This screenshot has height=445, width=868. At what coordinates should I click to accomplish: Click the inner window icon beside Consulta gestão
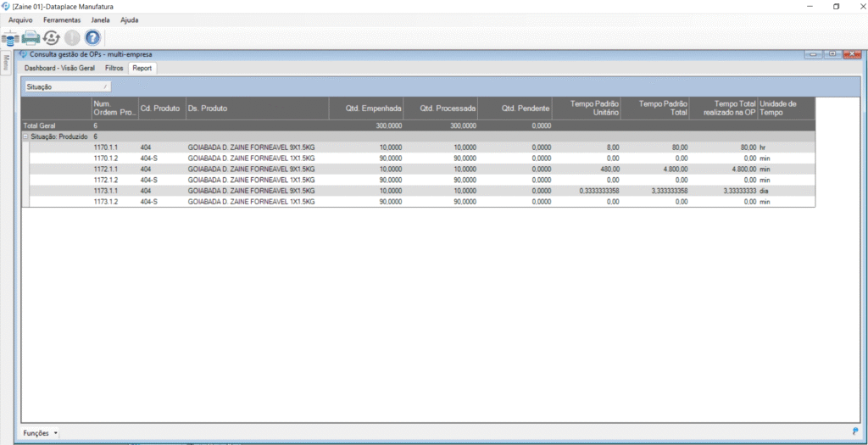pos(23,54)
